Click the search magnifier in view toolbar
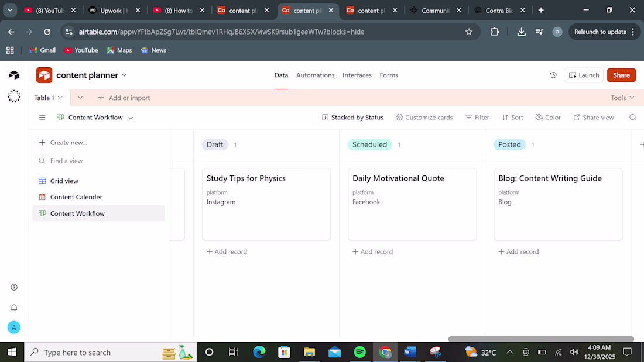The width and height of the screenshot is (644, 362). (632, 118)
